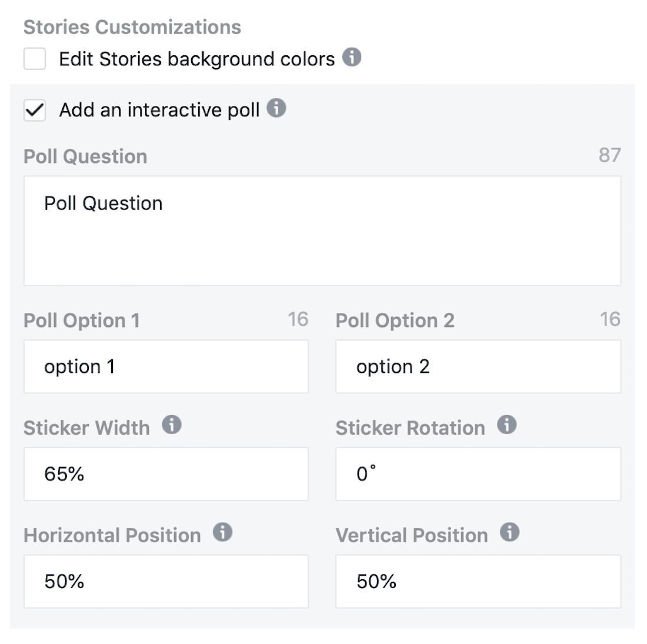Open the Sticker Width info tooltip icon

(171, 425)
